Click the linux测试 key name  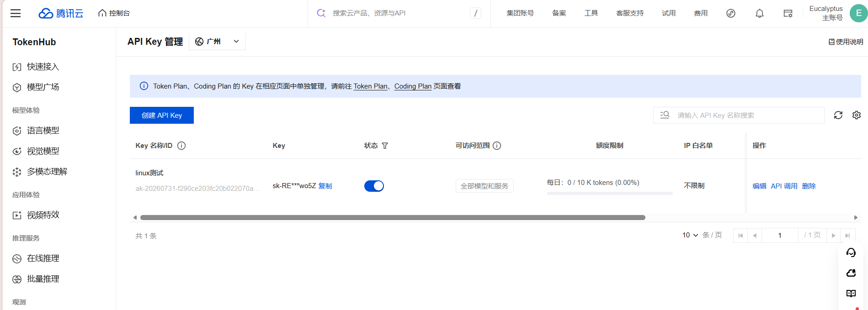pyautogui.click(x=149, y=173)
